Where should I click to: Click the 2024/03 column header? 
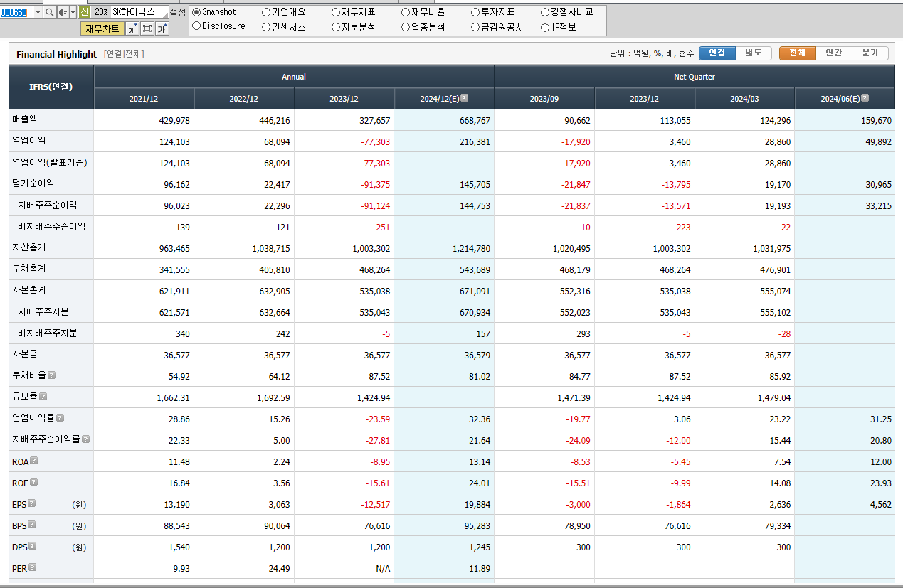coord(744,99)
